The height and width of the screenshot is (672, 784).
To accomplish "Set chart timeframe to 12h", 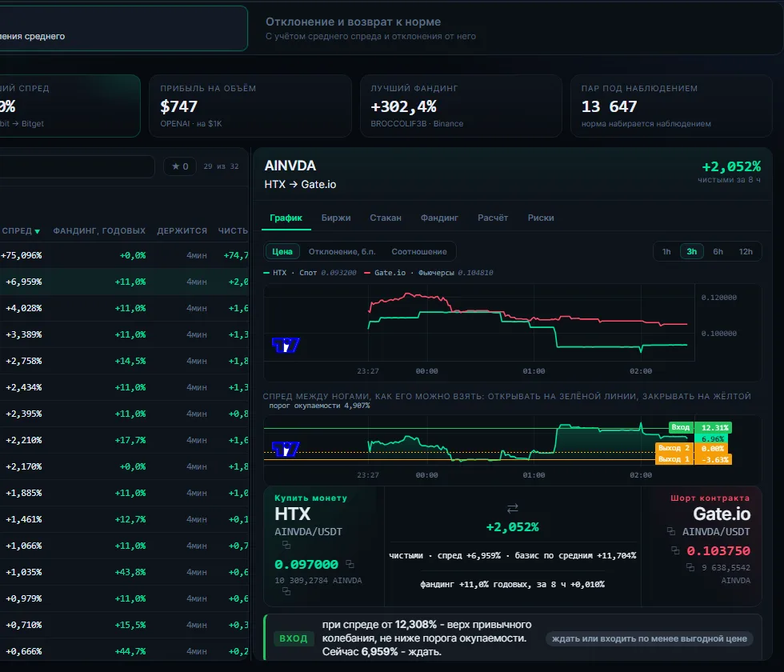I will pyautogui.click(x=746, y=251).
